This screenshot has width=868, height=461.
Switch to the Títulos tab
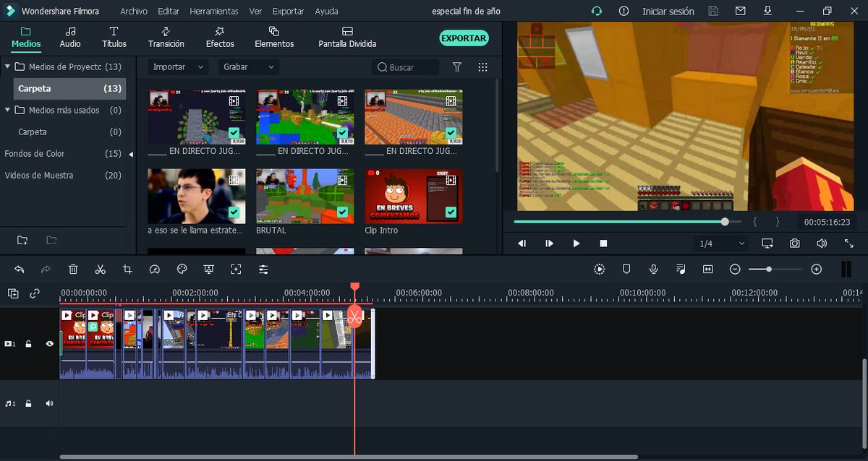[114, 38]
